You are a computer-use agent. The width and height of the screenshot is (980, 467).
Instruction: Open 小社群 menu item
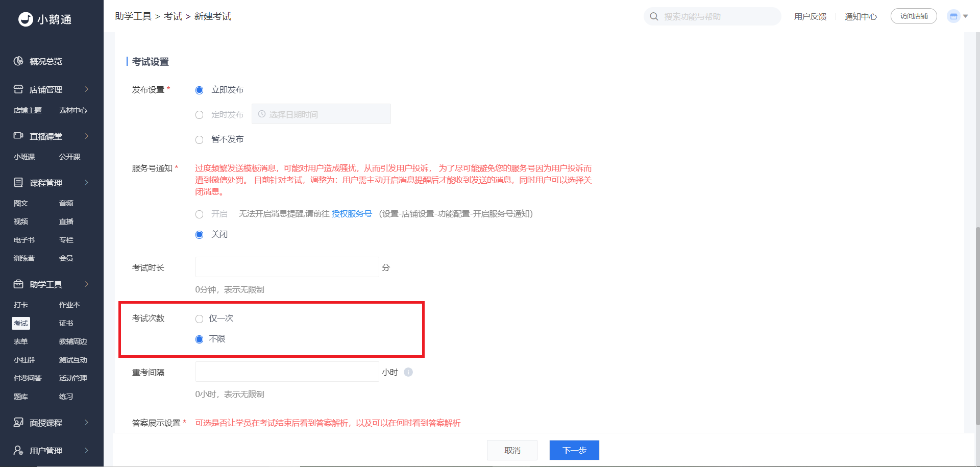[x=24, y=360]
